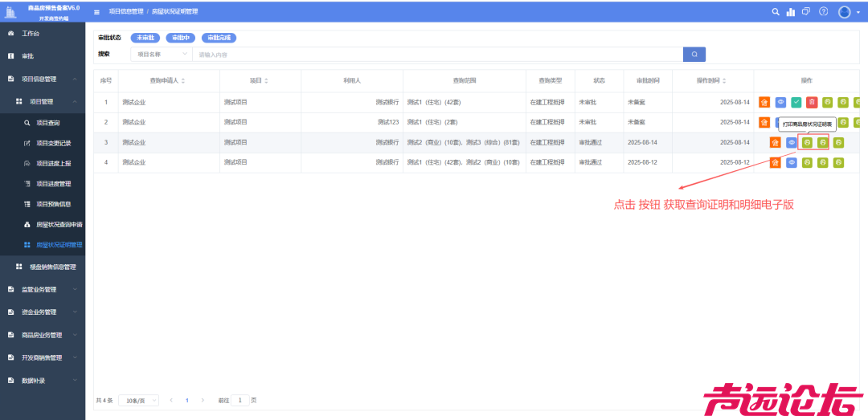Click the help question mark icon
This screenshot has height=420, width=868.
coord(823,12)
